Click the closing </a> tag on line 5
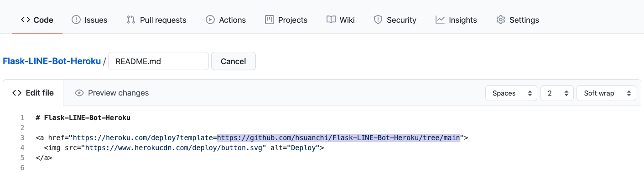644x172 pixels. coord(44,157)
